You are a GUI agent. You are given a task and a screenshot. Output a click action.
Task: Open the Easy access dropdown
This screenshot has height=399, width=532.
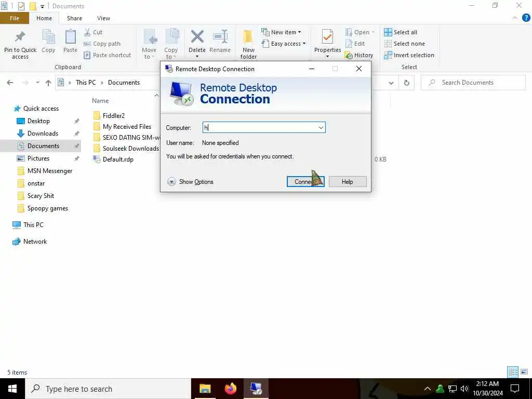[x=284, y=44]
